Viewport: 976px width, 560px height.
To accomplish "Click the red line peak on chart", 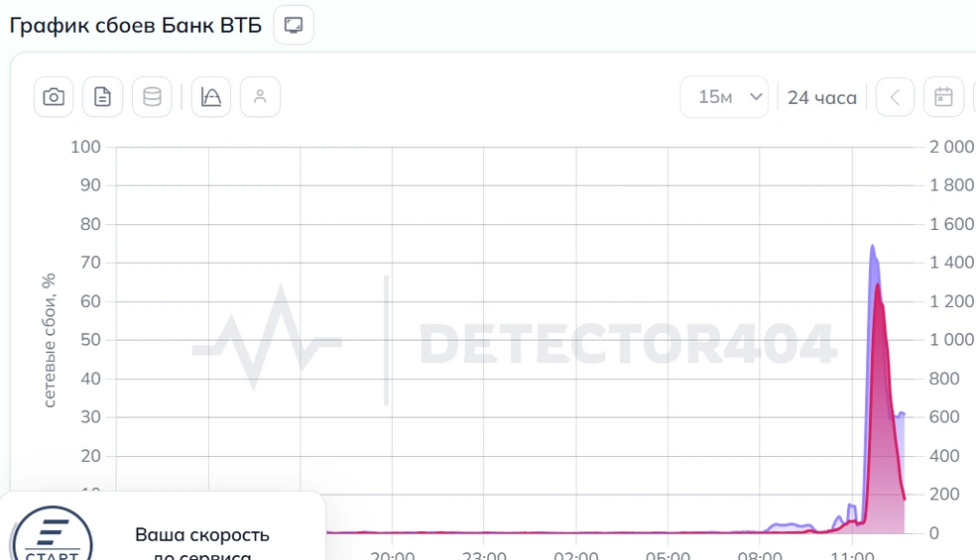I will pos(878,285).
